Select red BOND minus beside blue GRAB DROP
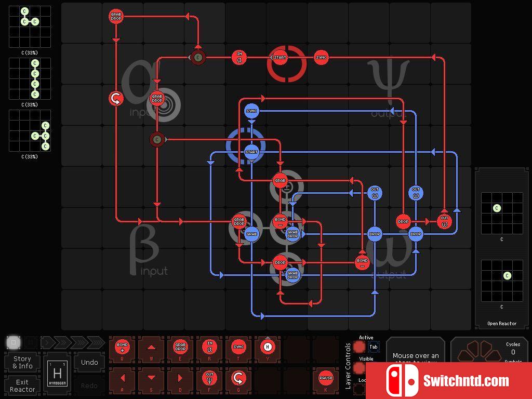 pyautogui.click(x=280, y=221)
